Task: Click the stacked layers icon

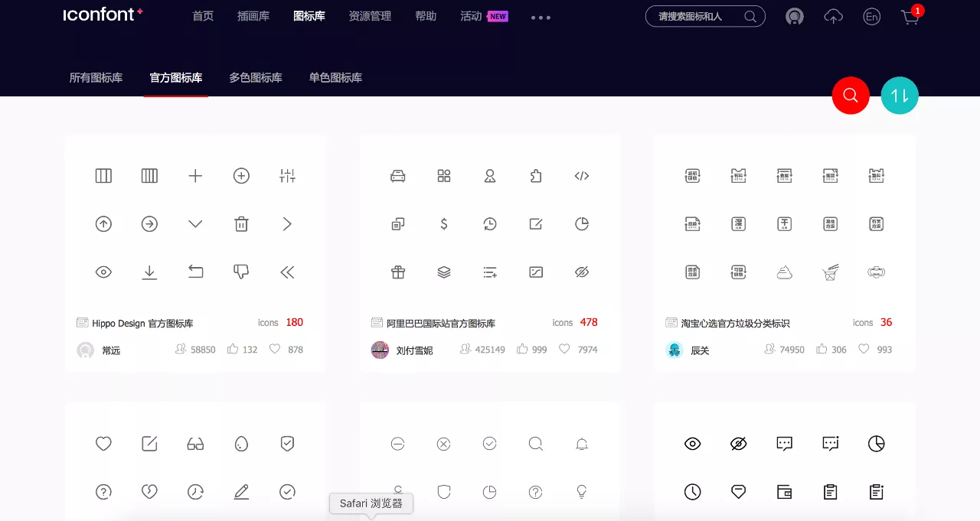Action: (444, 272)
